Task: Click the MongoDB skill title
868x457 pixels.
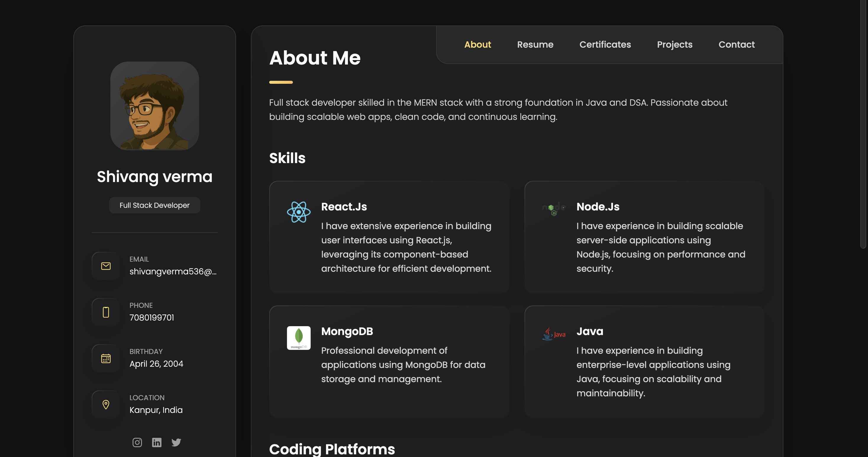Action: tap(347, 331)
